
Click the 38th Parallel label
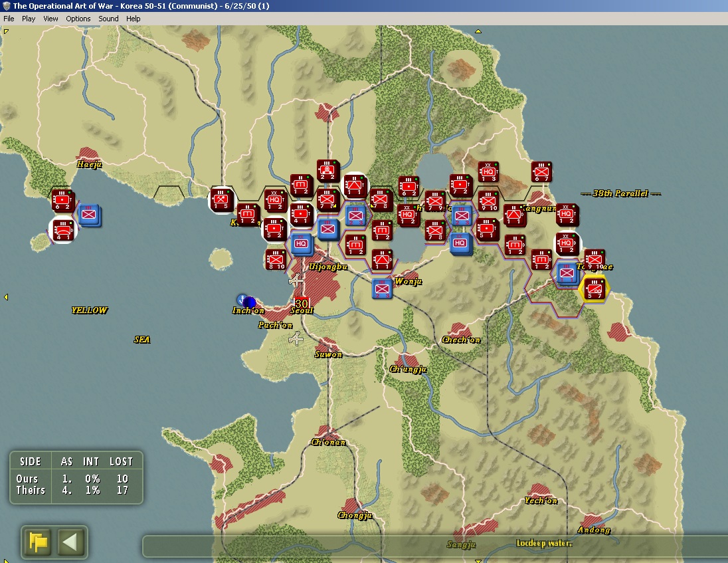click(620, 193)
